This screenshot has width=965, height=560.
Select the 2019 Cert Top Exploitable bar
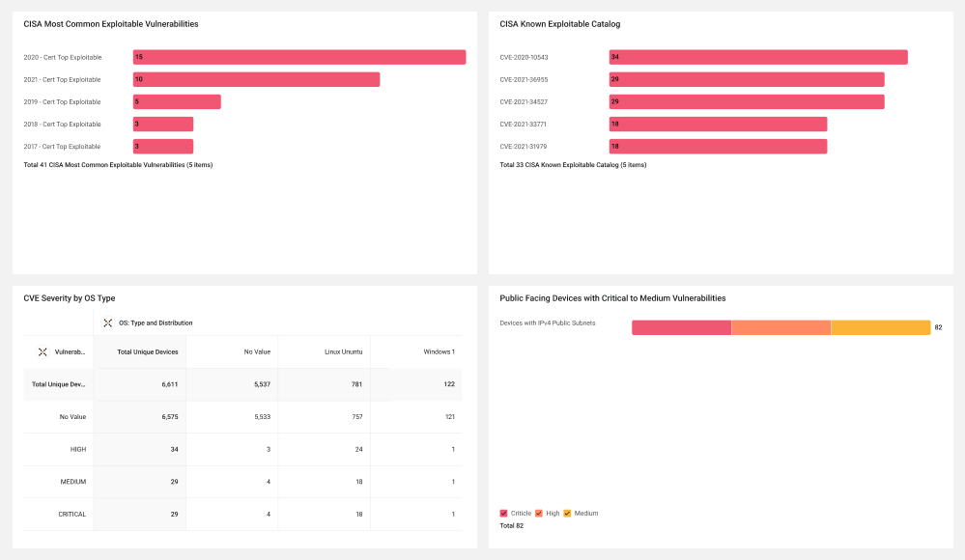177,101
